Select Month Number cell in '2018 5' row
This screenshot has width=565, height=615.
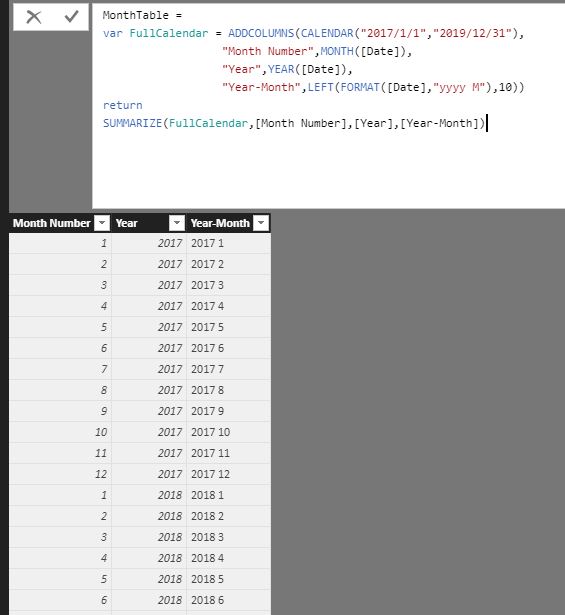tap(60, 579)
